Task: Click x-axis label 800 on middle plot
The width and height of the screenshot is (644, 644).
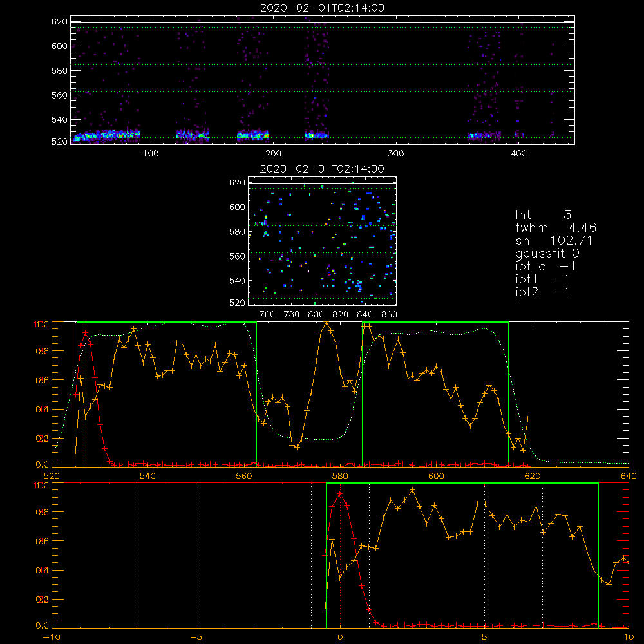Action: [x=316, y=315]
